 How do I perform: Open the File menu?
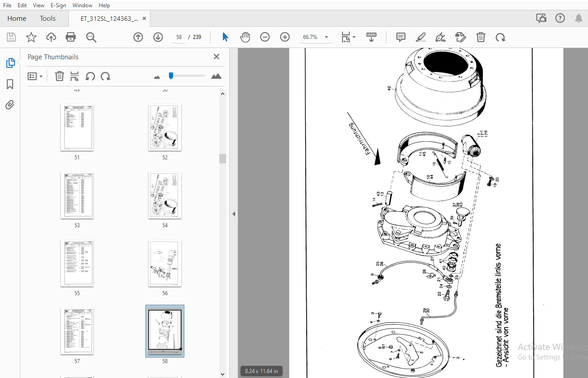[x=7, y=5]
